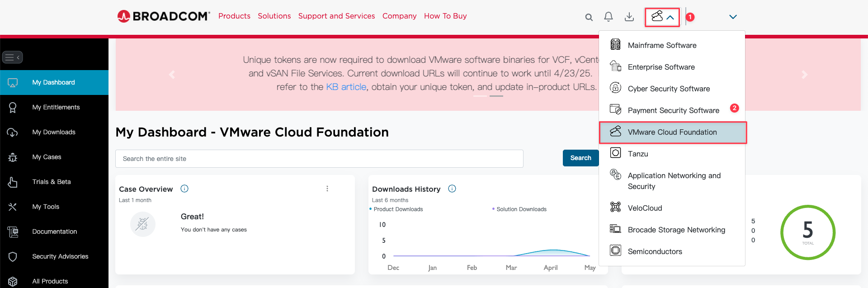Viewport: 868px width, 288px height.
Task: Open My Downloads page
Action: pos(54,132)
